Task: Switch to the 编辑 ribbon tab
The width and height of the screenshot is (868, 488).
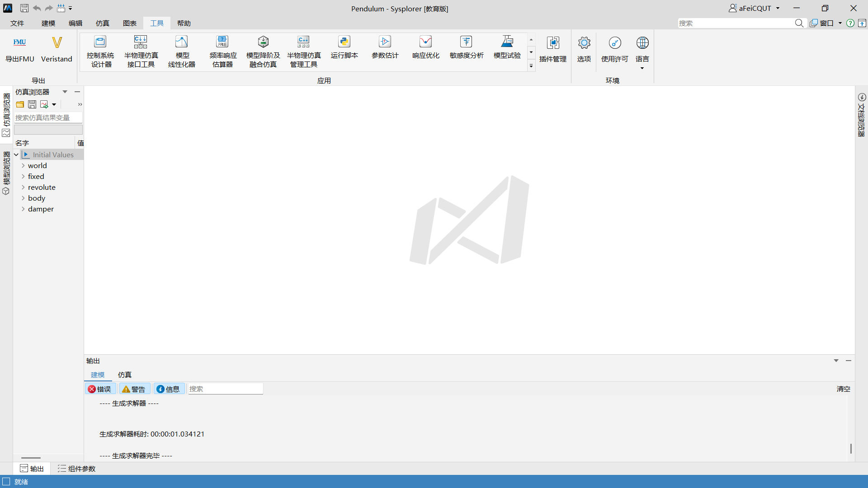Action: coord(75,23)
